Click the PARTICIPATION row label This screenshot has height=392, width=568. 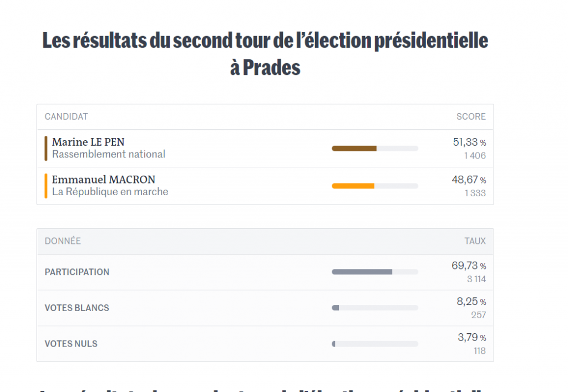(x=77, y=272)
